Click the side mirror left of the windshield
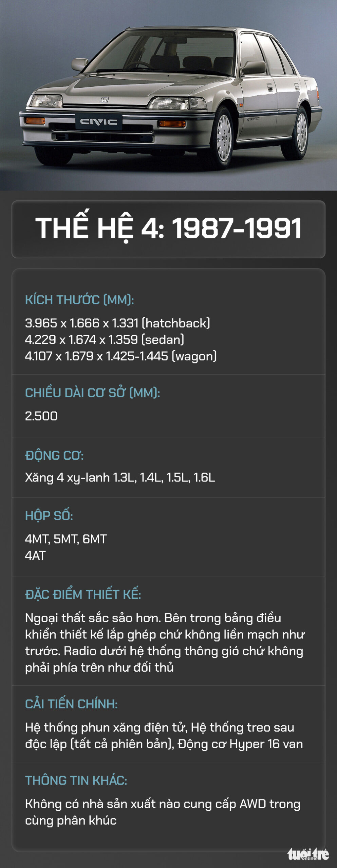The image size is (337, 868). (79, 63)
